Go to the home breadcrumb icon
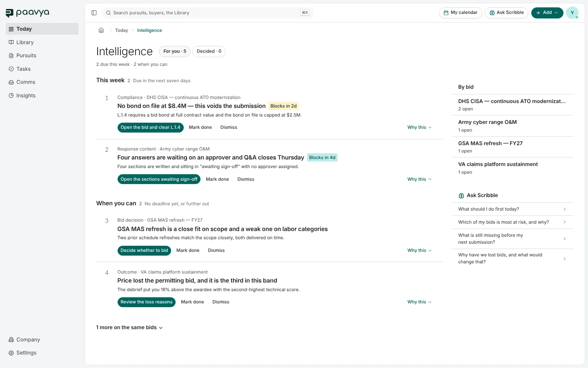 101,30
